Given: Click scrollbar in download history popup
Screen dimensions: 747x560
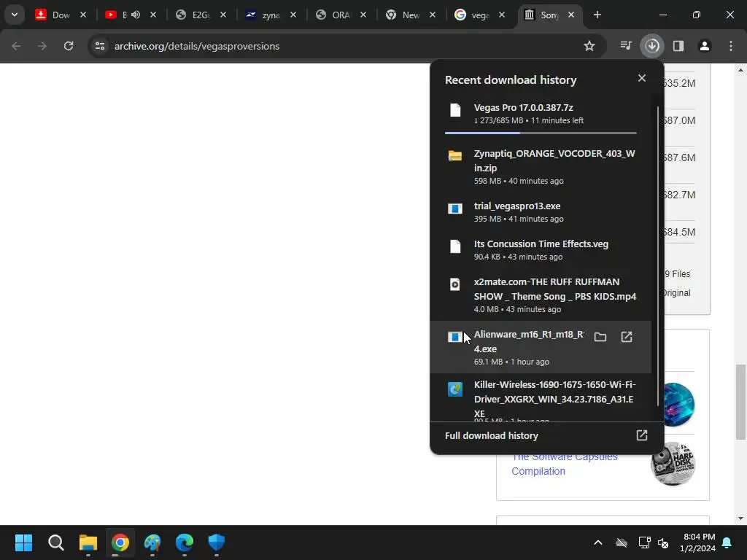Looking at the screenshot, I should click(658, 256).
